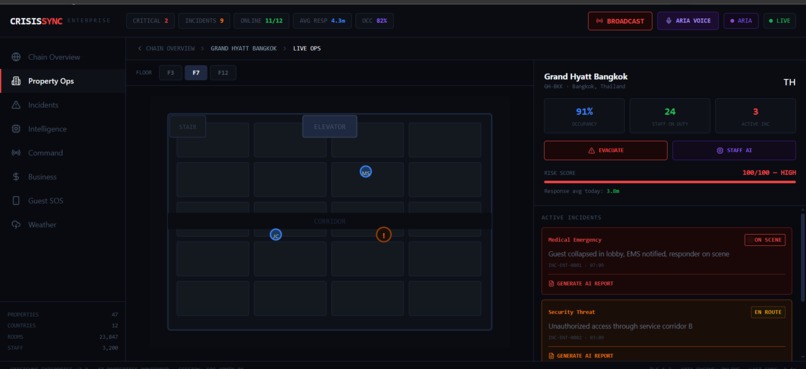This screenshot has height=369, width=806.
Task: Click the ELEVATOR block on floor map
Action: [329, 126]
